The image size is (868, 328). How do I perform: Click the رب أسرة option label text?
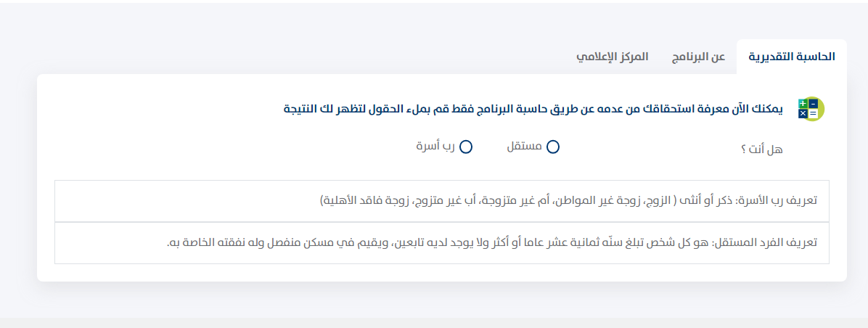435,147
